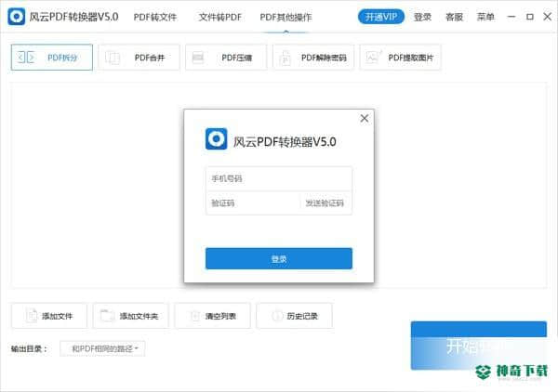Click the 添加文件夹 button

131,316
